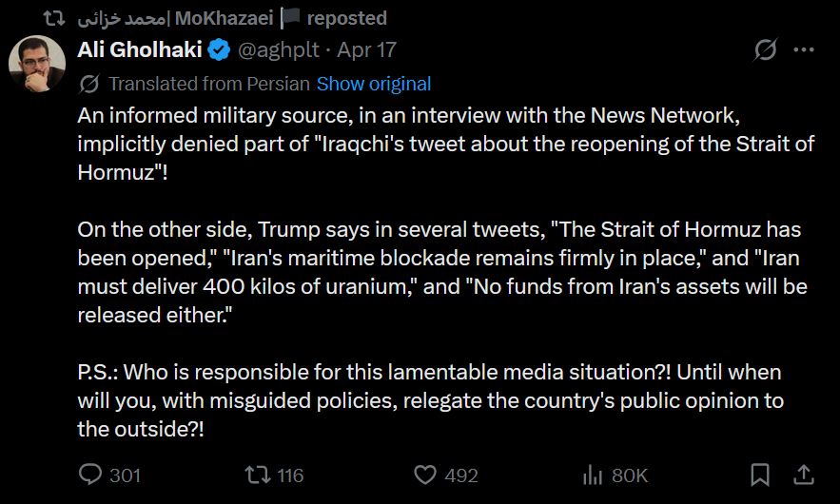Visit the @aghplt handle

pos(279,50)
